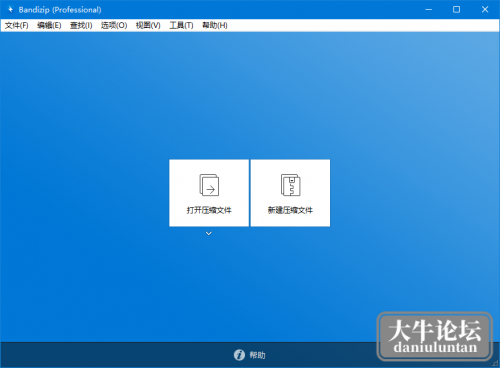This screenshot has width=500, height=368.
Task: Maximize the Bandizip window
Action: [456, 10]
